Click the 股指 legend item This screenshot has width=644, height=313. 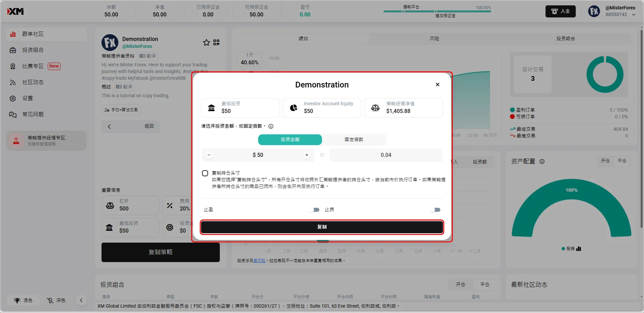[x=571, y=249]
